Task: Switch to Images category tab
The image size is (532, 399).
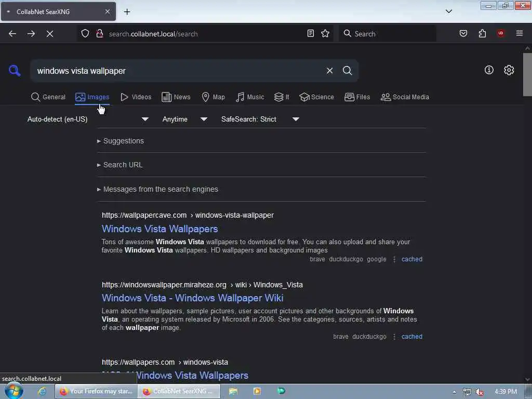Action: 92,97
